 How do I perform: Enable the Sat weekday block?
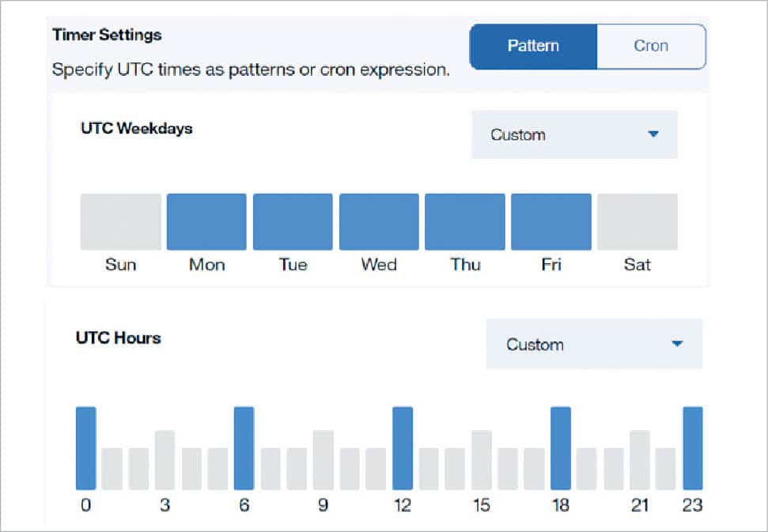(x=637, y=222)
